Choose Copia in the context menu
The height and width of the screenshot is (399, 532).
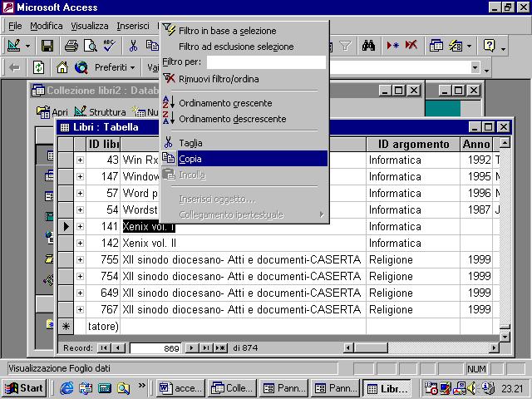pos(244,159)
